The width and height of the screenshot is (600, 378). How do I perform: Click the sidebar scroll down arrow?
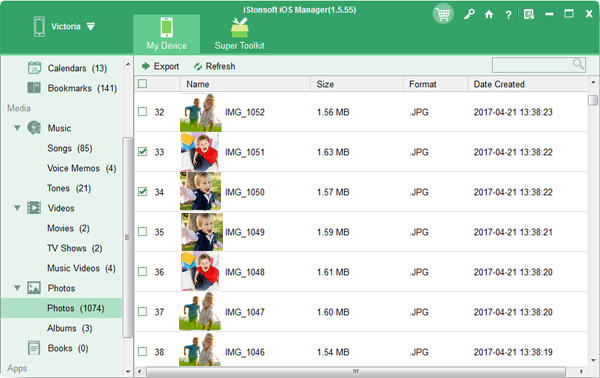[x=128, y=371]
